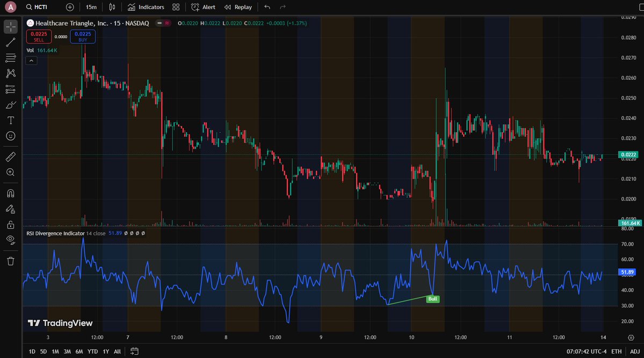Screen dimensions: 644x358
Task: Start bar Replay mode
Action: [238, 7]
